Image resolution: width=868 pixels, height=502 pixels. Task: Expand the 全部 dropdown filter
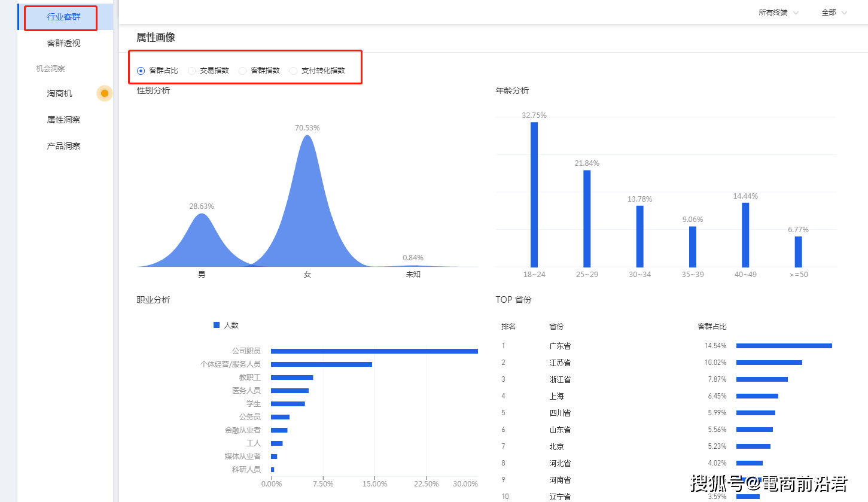[834, 13]
